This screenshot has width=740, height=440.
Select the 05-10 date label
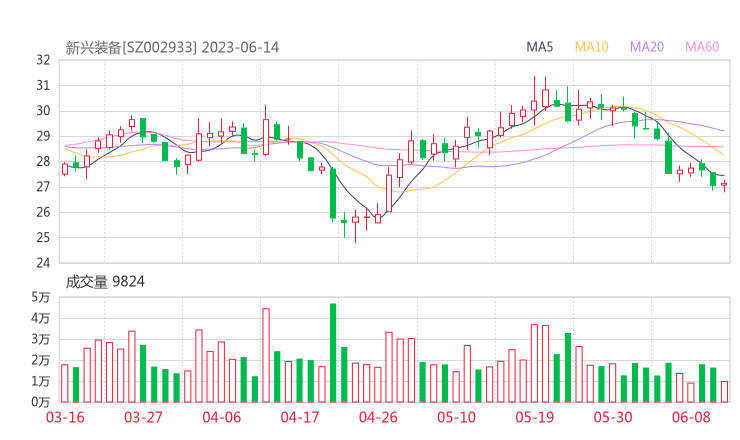coord(456,417)
